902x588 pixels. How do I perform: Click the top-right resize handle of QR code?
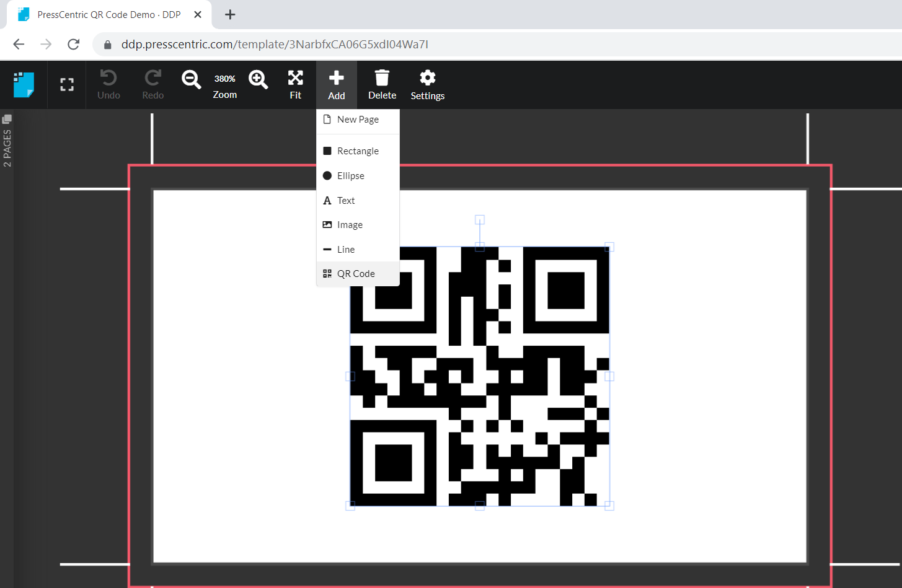point(609,247)
